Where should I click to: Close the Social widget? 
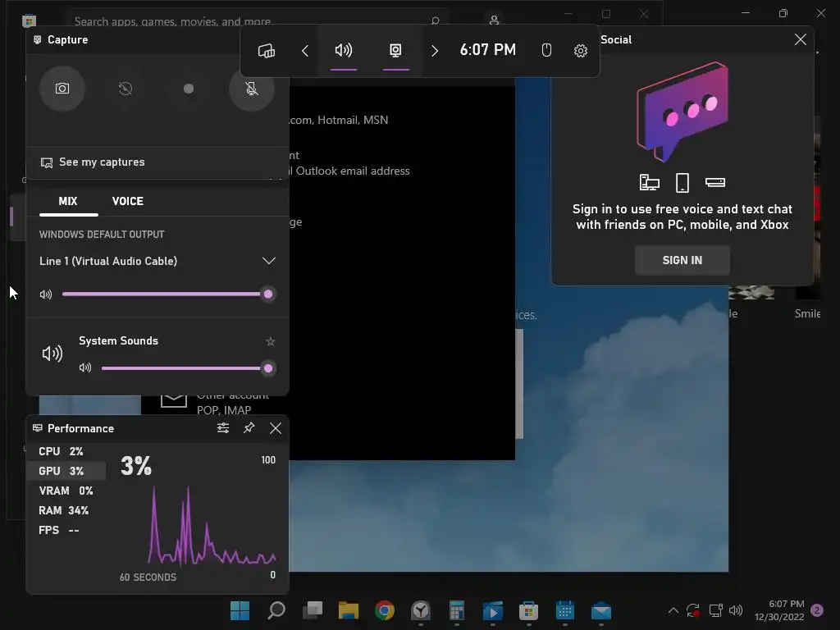pos(801,39)
